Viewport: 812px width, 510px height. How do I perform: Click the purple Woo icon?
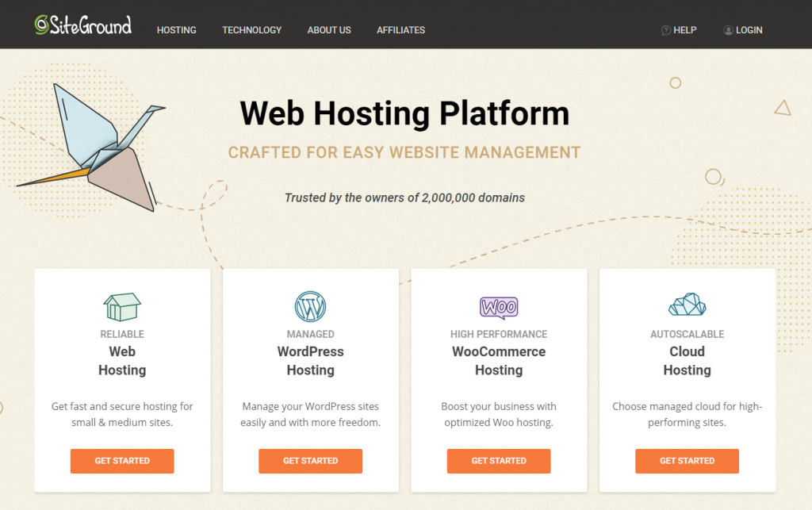499,305
